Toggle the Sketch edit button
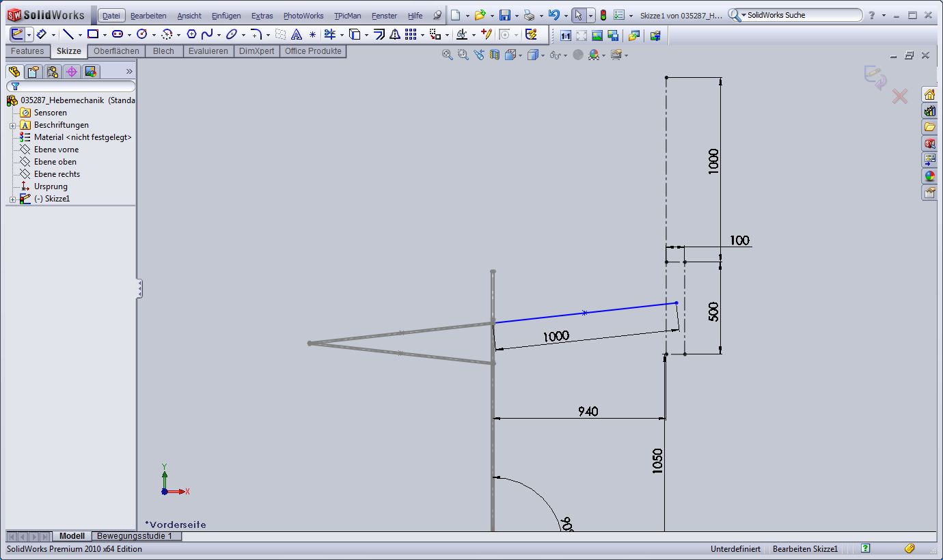The width and height of the screenshot is (943, 560). pyautogui.click(x=17, y=34)
